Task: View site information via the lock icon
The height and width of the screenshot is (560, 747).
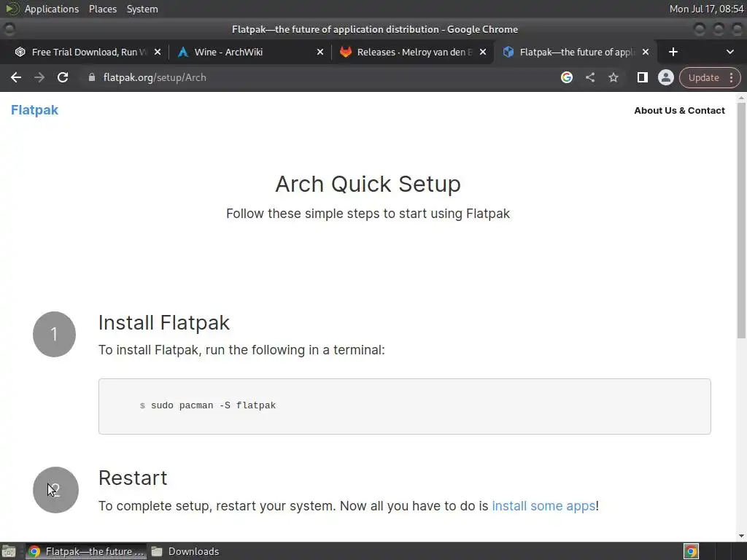Action: pyautogui.click(x=91, y=77)
